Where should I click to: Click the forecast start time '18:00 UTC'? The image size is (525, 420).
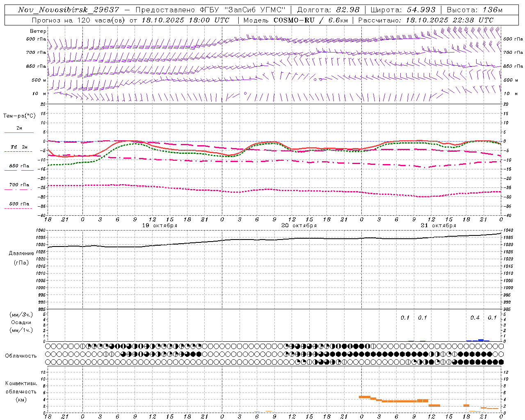(x=209, y=20)
